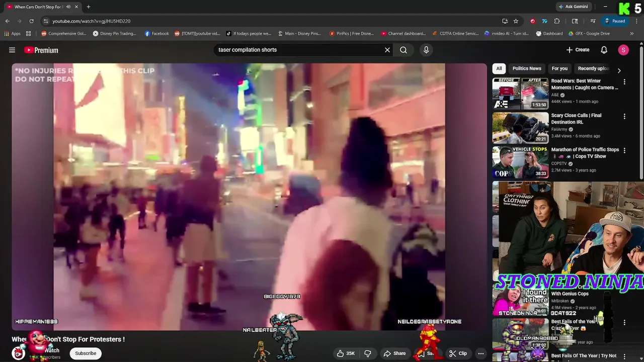
Task: Subscribe to the channel
Action: (x=86, y=353)
